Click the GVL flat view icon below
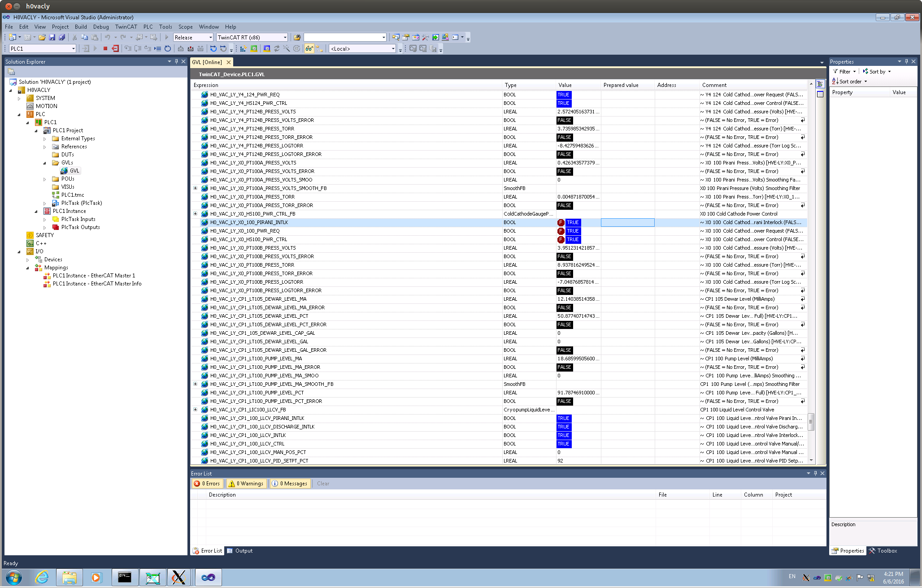The image size is (922, 588). 820,95
